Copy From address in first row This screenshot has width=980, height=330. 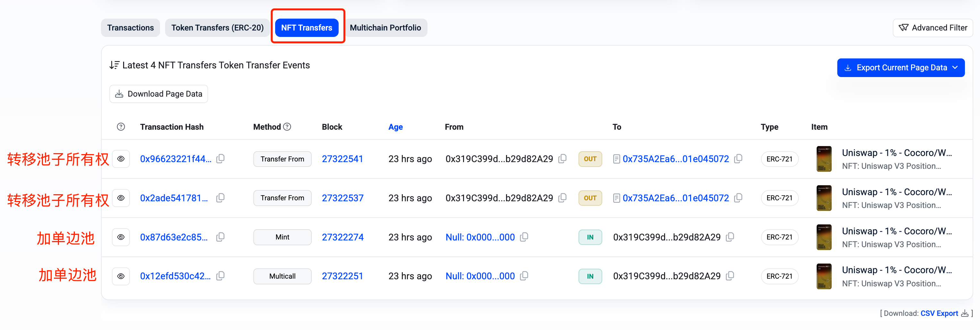pos(562,159)
